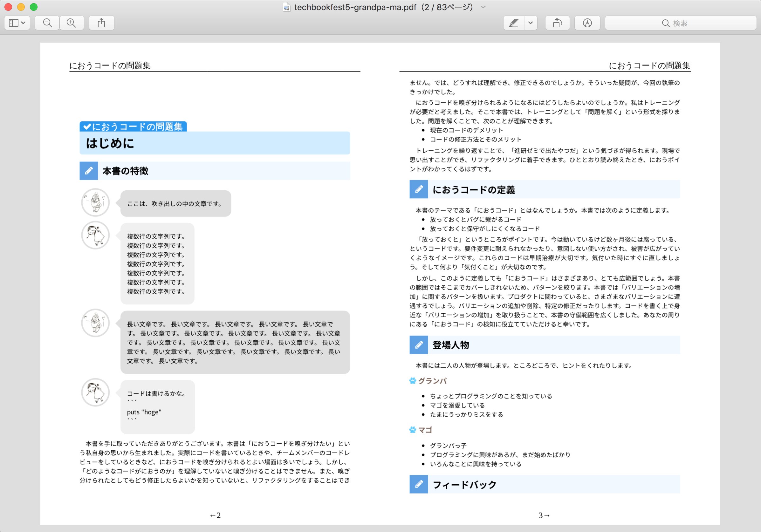
Task: Expand the document title dropdown chevron
Action: (x=483, y=7)
